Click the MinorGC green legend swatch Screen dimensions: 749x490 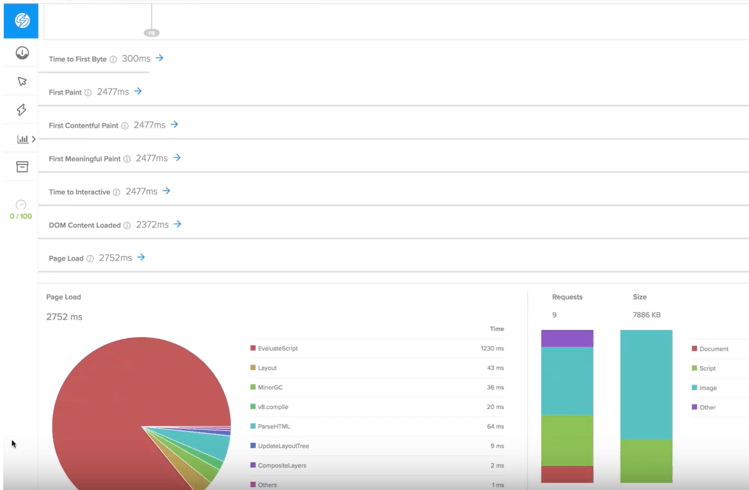click(x=253, y=387)
